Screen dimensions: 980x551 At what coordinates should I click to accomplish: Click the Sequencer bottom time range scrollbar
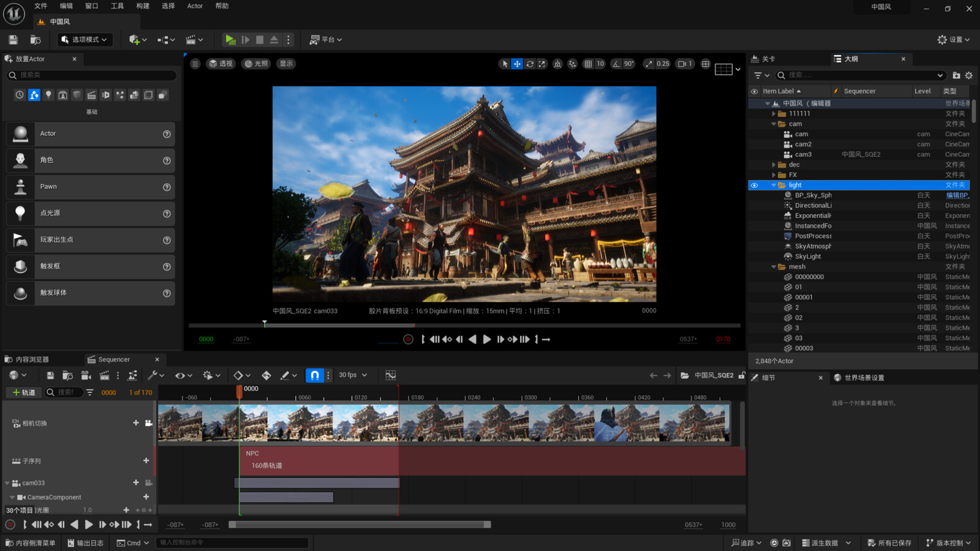(360, 525)
